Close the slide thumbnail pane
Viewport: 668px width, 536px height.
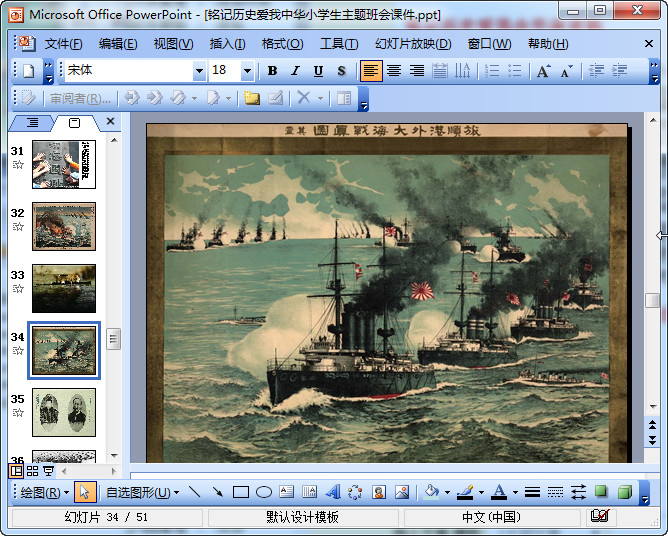coord(110,121)
